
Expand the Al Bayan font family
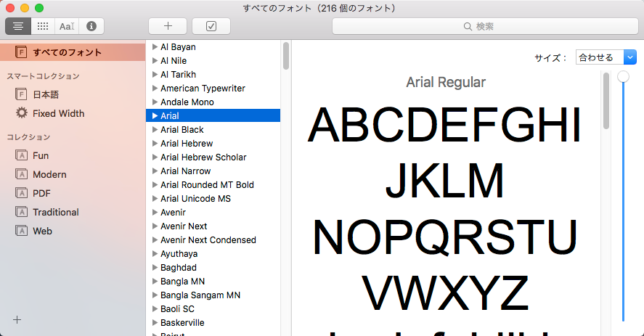point(155,47)
